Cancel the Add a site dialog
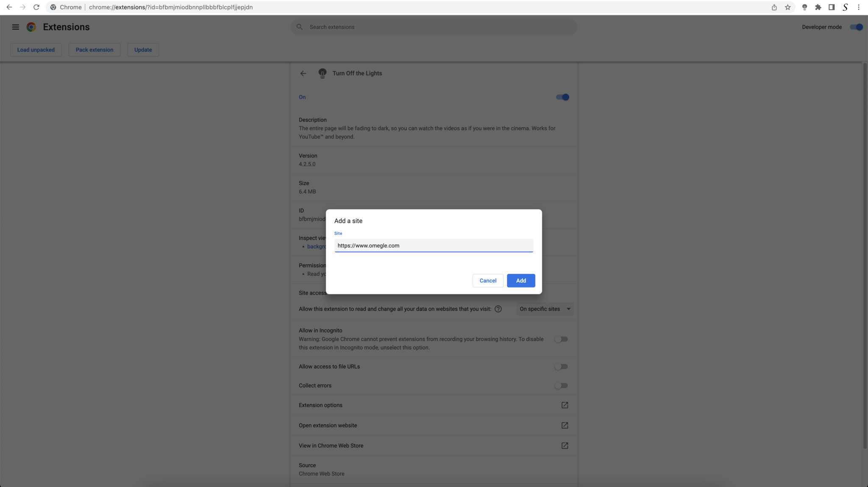This screenshot has width=868, height=487. tap(487, 280)
